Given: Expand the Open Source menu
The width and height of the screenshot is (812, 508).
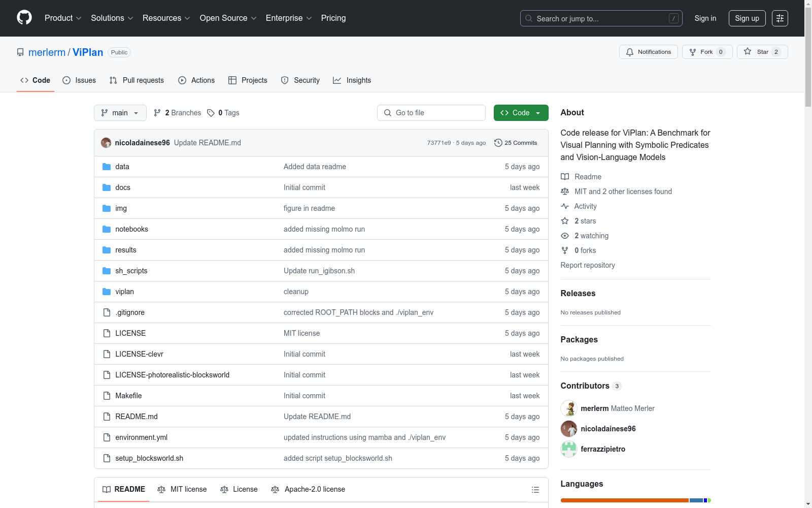Looking at the screenshot, I should click(228, 18).
